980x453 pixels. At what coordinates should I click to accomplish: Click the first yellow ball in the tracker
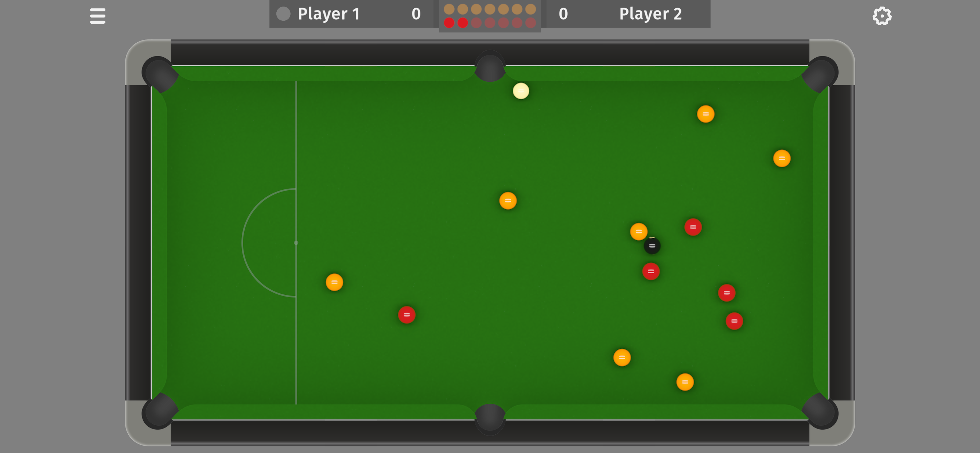(449, 9)
